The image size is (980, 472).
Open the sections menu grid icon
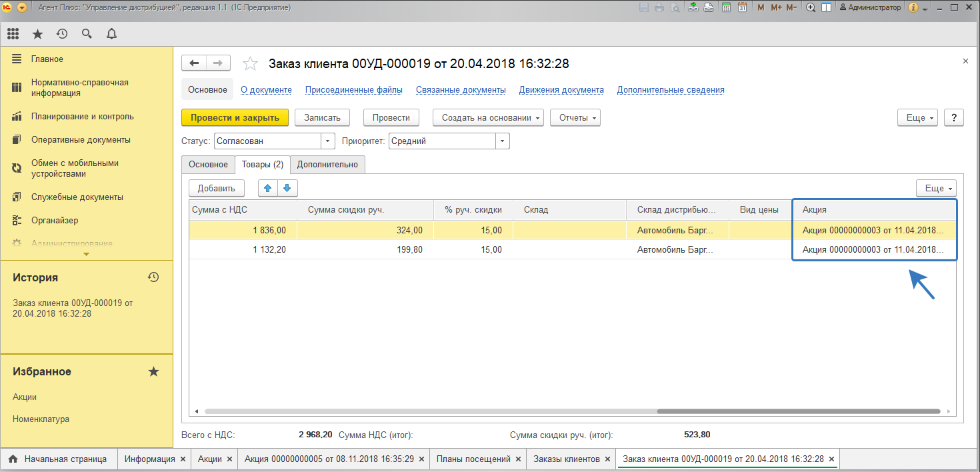pyautogui.click(x=13, y=34)
